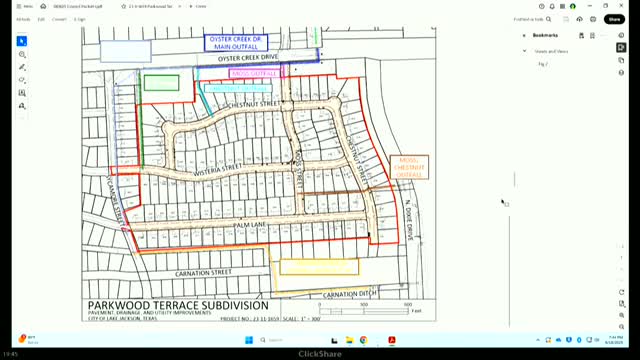
Task: Go to the Acrobat Home icon
Action: [x=43, y=7]
